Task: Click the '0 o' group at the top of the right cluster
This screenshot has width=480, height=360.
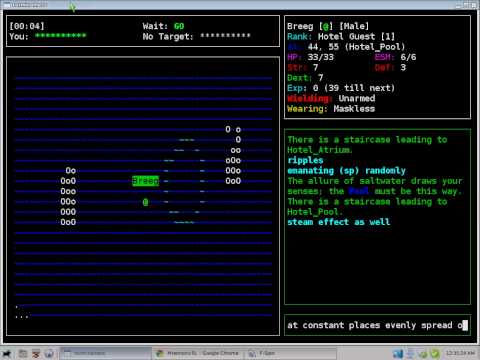Action: tap(233, 129)
